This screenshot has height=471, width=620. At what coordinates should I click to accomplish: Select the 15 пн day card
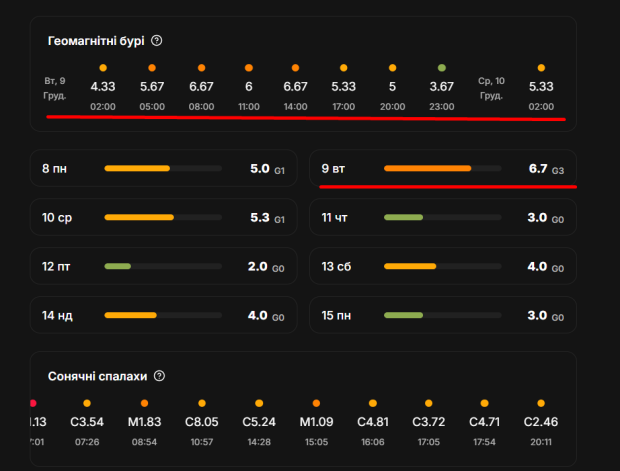pos(442,315)
